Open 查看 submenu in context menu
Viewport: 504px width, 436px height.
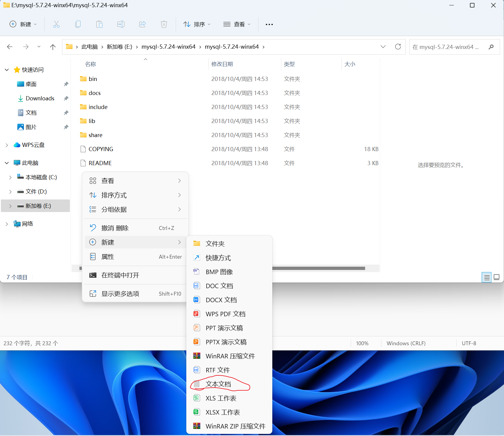pos(135,181)
